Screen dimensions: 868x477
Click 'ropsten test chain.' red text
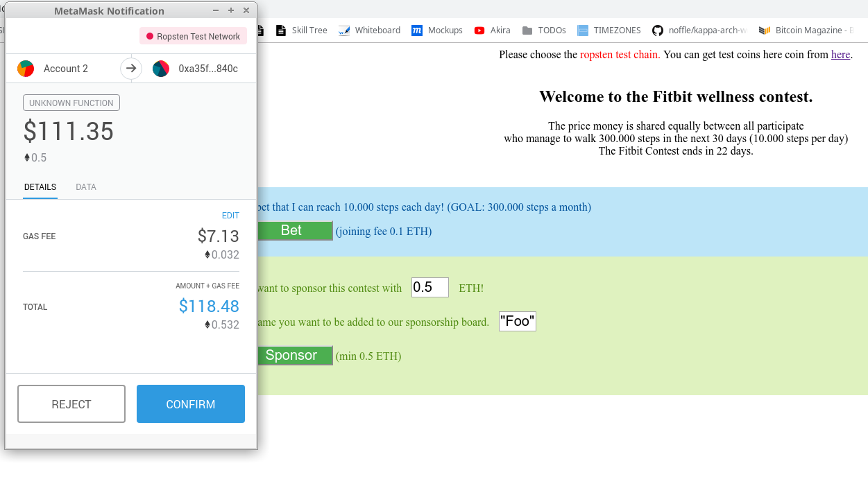coord(620,54)
